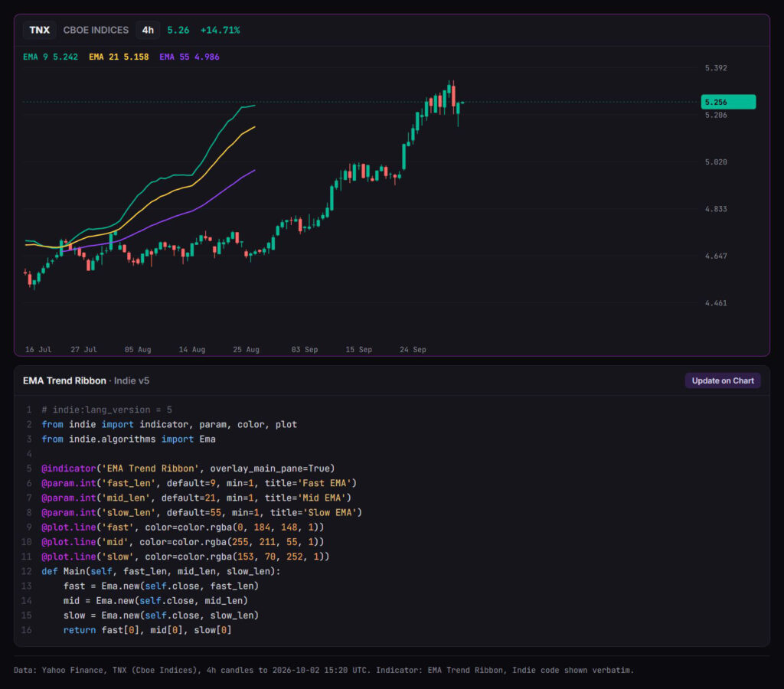This screenshot has width=784, height=689.
Task: Click the @indicator decorator code line
Action: coord(188,469)
